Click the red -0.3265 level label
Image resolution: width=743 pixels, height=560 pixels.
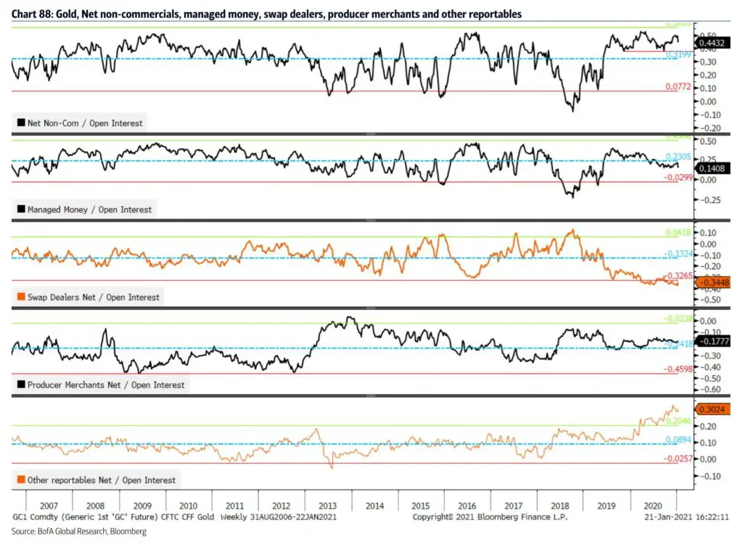click(x=678, y=275)
